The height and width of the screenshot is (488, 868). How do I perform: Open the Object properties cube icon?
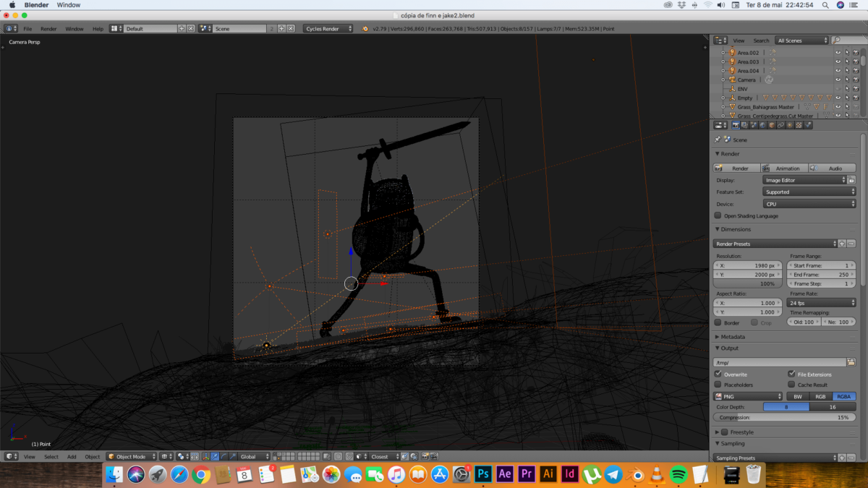772,125
